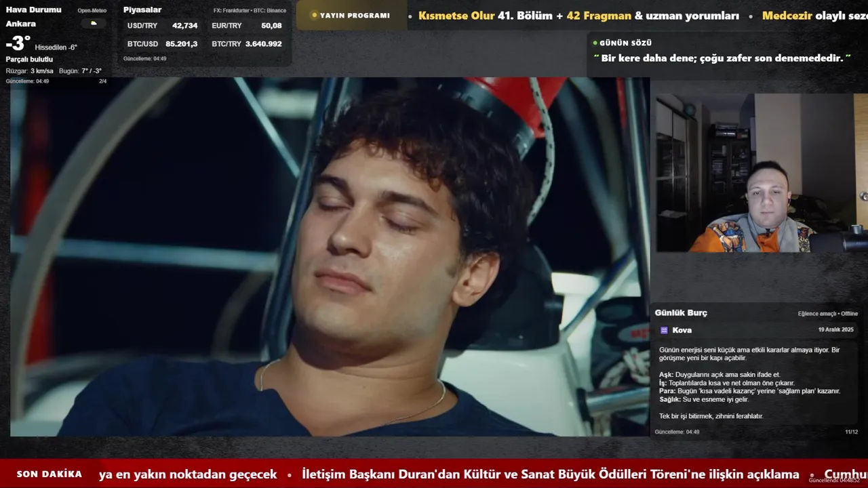Viewport: 868px width, 488px height.
Task: Click the Kova zodiac sign icon
Action: [664, 330]
